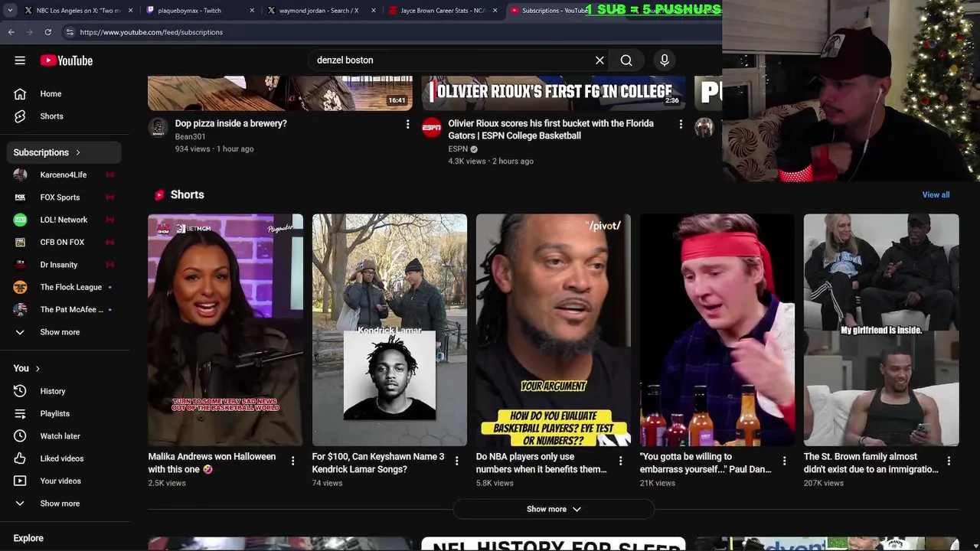The width and height of the screenshot is (980, 551).
Task: Open the ESPN channel name link
Action: click(458, 149)
